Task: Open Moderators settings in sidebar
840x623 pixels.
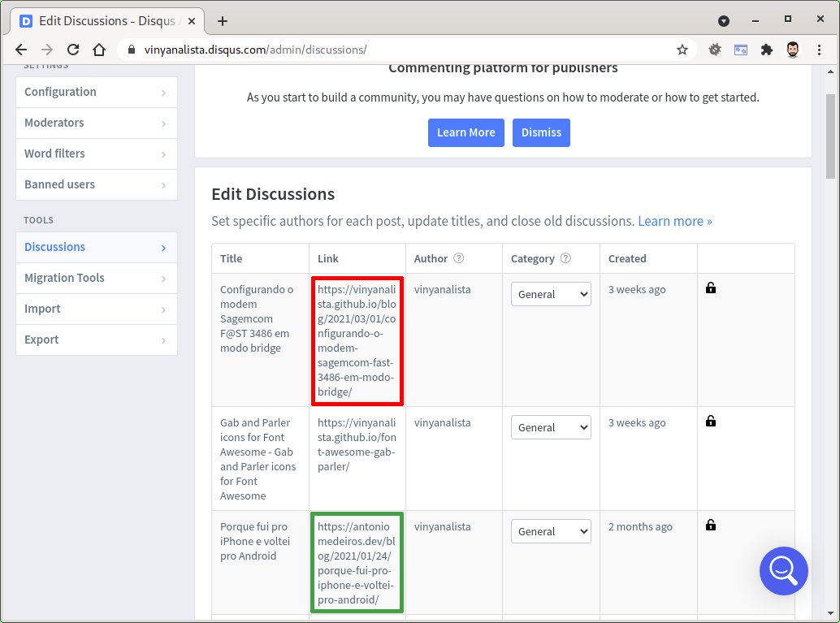Action: click(97, 123)
